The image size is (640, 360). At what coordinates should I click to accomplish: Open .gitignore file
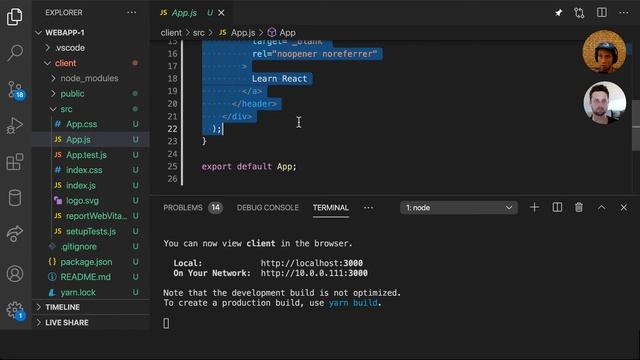tap(79, 247)
